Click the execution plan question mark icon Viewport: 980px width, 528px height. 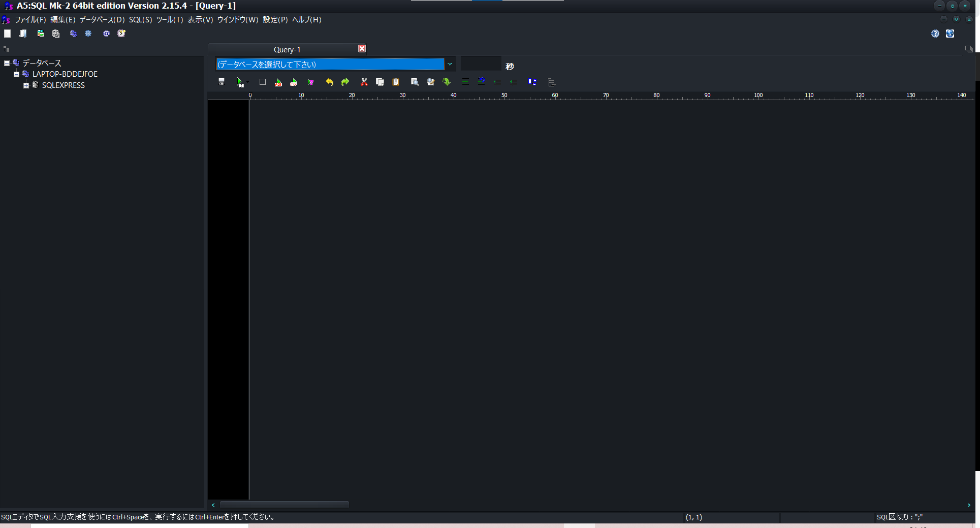tap(310, 82)
